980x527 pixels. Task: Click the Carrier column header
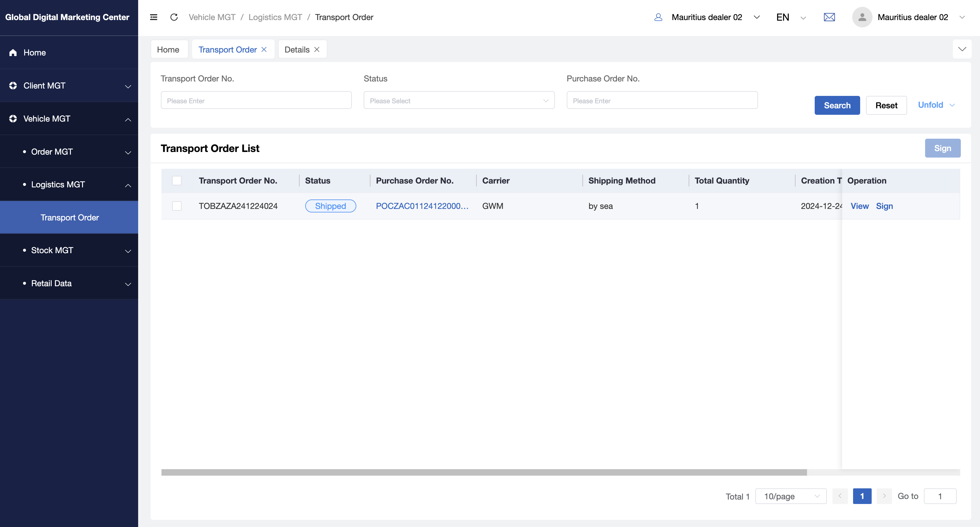[496, 181]
